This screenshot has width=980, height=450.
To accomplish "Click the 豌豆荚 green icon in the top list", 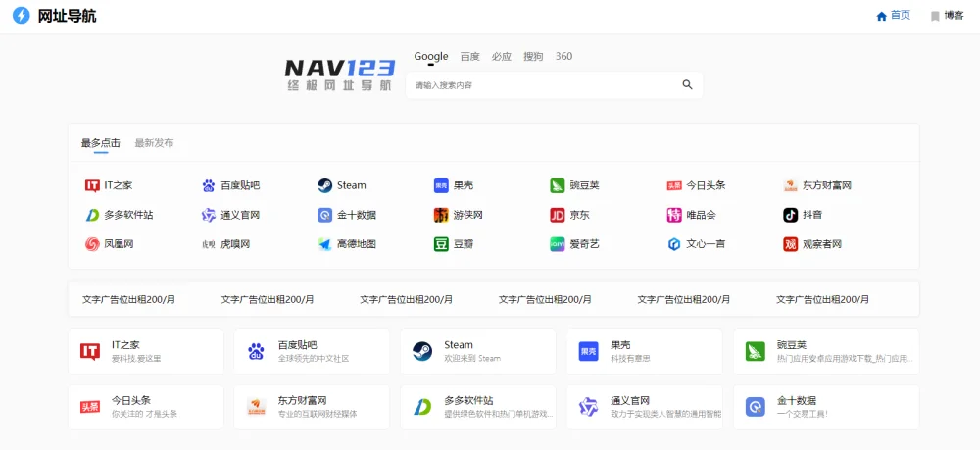I will pyautogui.click(x=558, y=185).
